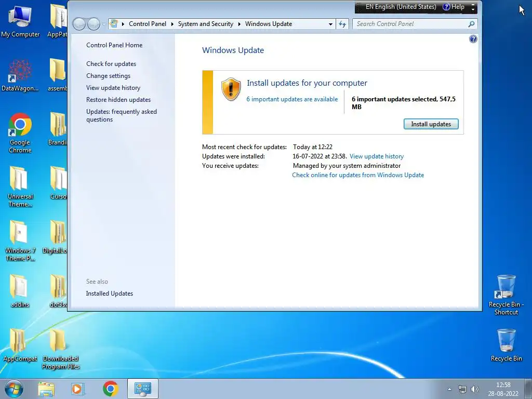Select Universal Theme folder on desktop
The image size is (532, 399).
pos(20,187)
